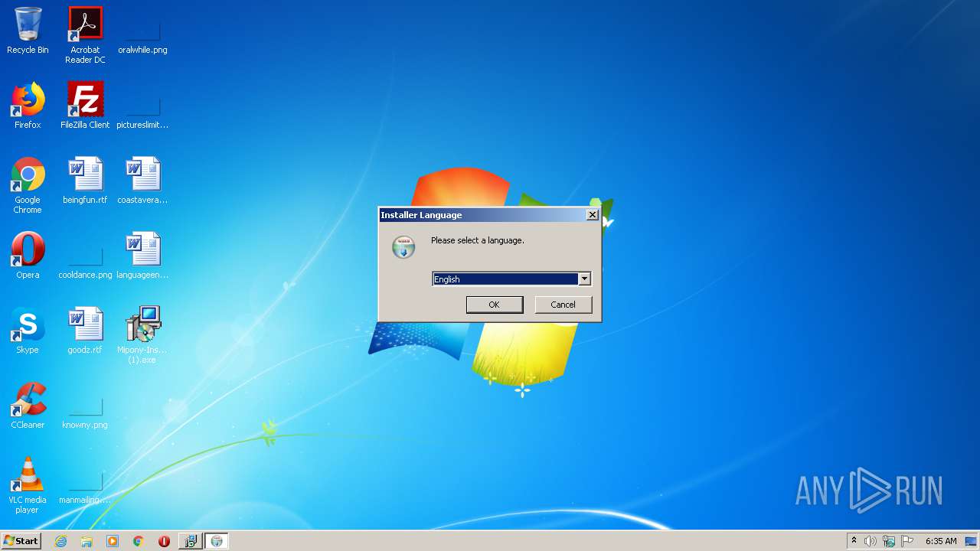Open the clock showing 6:35 AM

[941, 541]
